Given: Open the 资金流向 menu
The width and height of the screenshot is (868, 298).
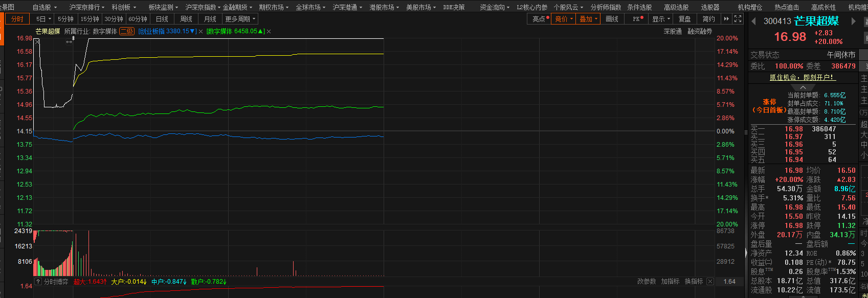Looking at the screenshot, I should pyautogui.click(x=495, y=7).
